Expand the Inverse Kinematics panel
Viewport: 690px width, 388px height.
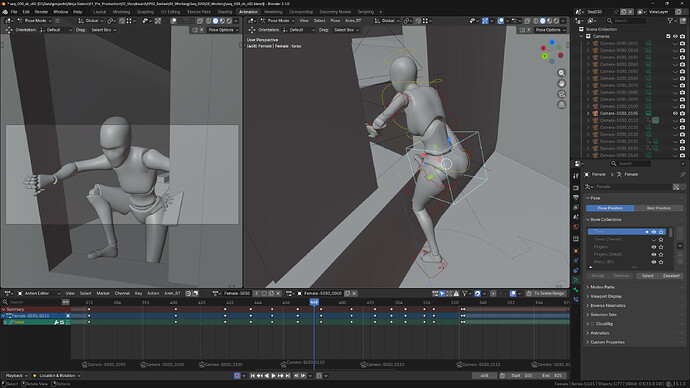click(x=607, y=305)
